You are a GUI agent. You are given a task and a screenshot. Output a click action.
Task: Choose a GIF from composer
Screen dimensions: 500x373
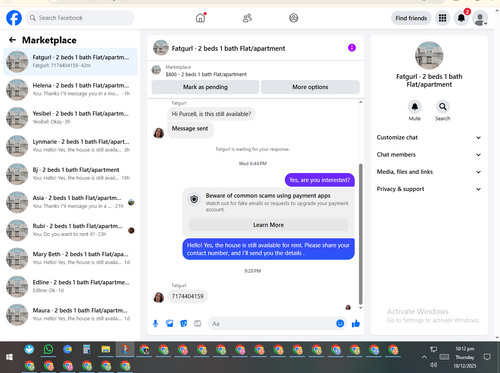198,323
